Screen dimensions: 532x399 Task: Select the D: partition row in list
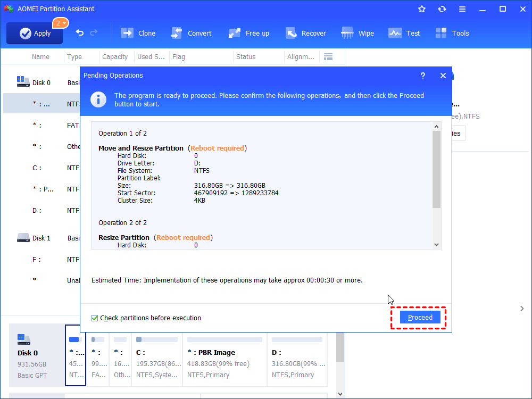tap(41, 210)
